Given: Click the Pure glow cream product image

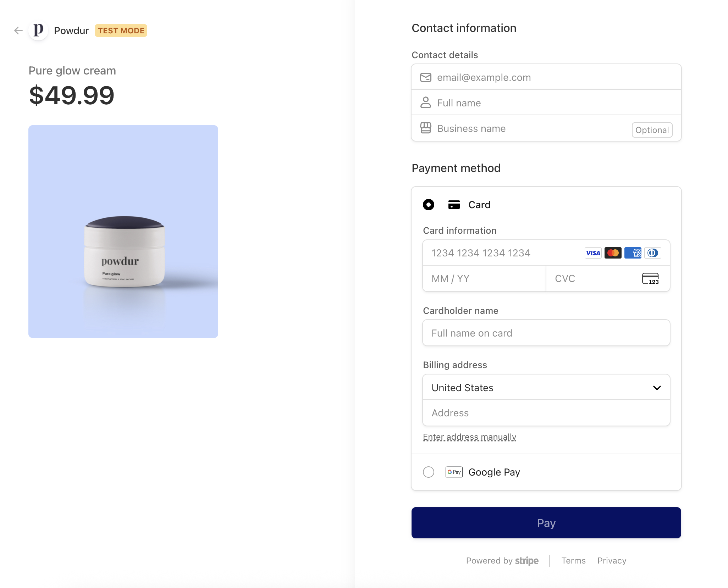Looking at the screenshot, I should [123, 231].
